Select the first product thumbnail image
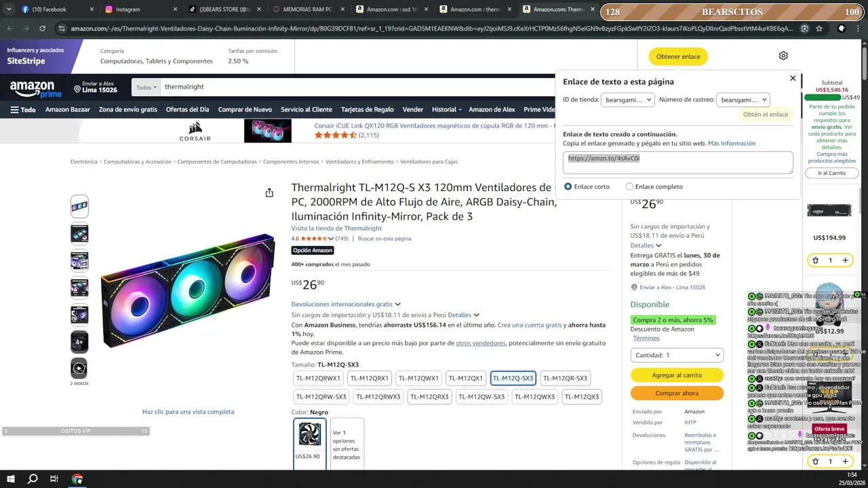 click(x=79, y=206)
